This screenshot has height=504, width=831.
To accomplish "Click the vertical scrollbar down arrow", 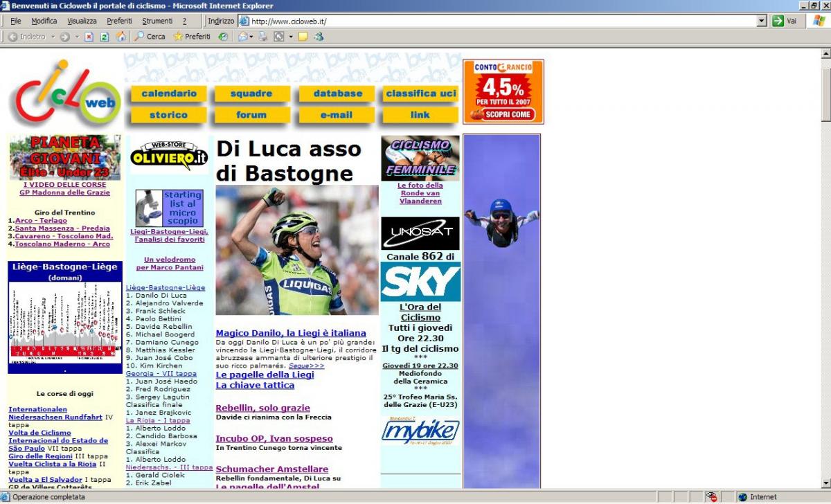I will pyautogui.click(x=825, y=483).
